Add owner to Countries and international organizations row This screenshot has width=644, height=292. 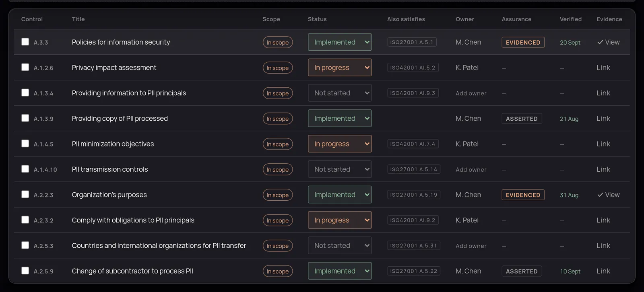(x=471, y=246)
